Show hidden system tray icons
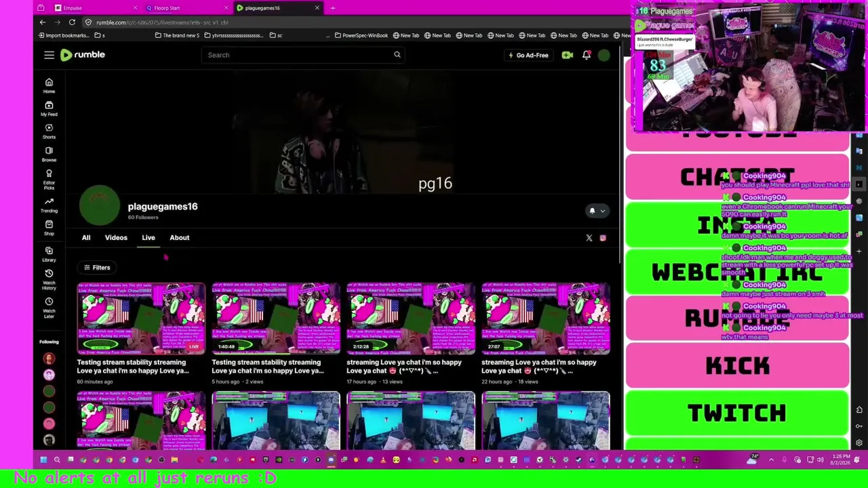868x488 pixels. [771, 460]
